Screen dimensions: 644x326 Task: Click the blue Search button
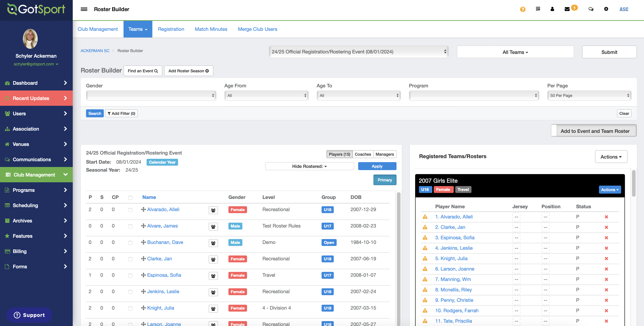point(95,113)
